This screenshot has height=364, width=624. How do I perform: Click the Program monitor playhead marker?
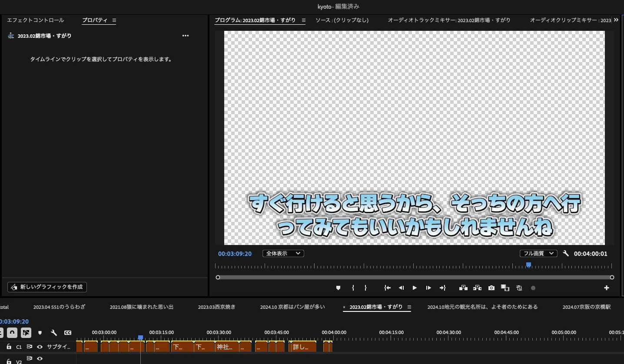528,265
